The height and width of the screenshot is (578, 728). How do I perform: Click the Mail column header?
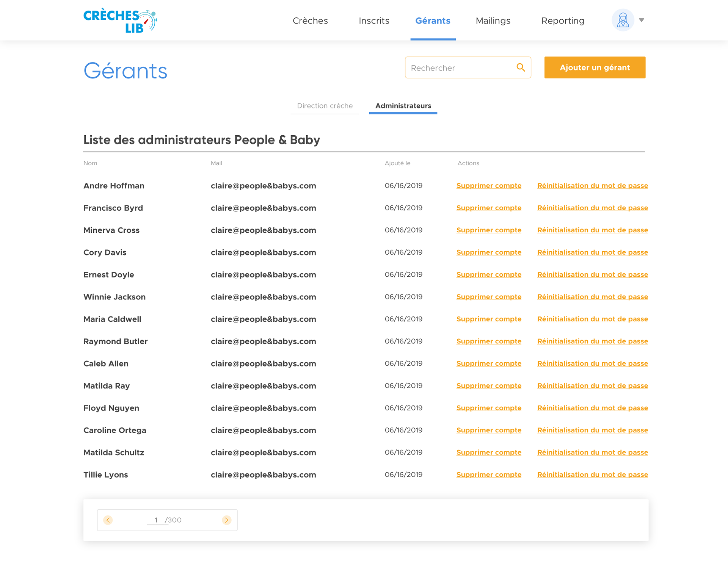coord(217,163)
